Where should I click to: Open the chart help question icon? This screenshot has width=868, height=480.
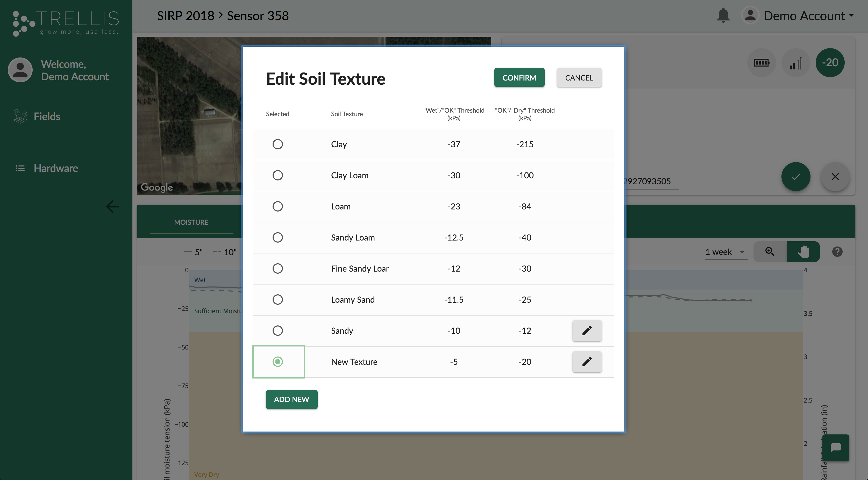837,251
